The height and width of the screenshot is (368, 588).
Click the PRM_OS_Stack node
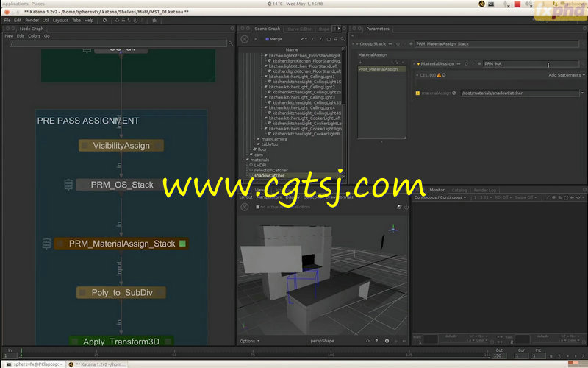point(121,185)
